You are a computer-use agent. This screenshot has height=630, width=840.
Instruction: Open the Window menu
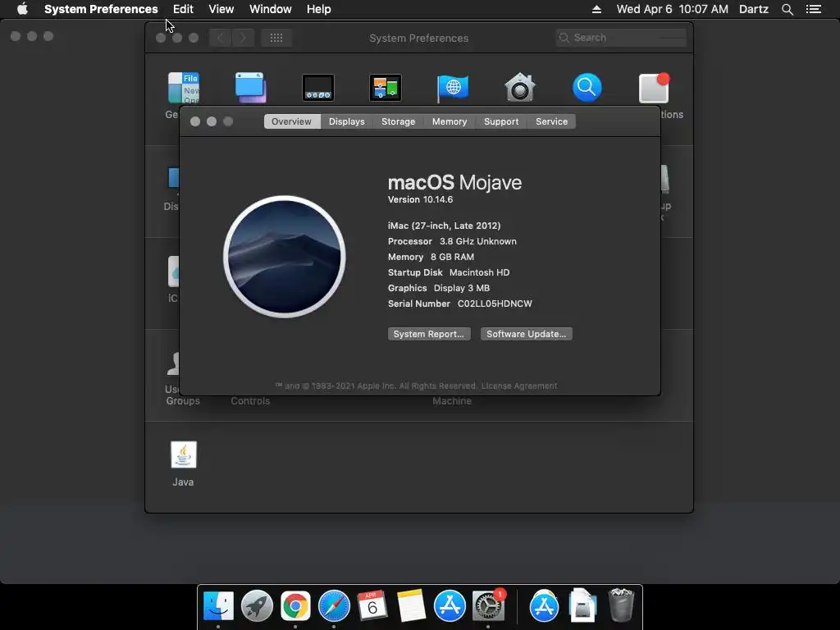click(x=270, y=9)
